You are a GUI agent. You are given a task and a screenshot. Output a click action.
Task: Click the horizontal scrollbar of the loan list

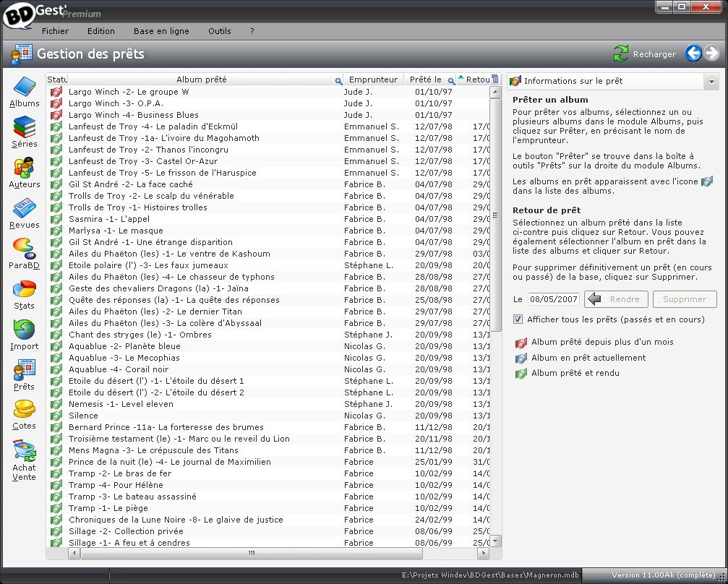[251, 554]
